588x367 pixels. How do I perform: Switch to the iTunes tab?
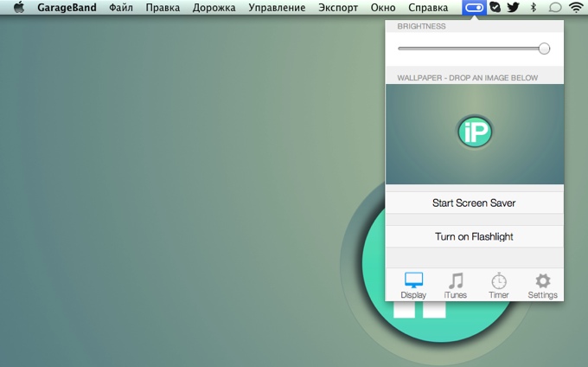click(455, 286)
